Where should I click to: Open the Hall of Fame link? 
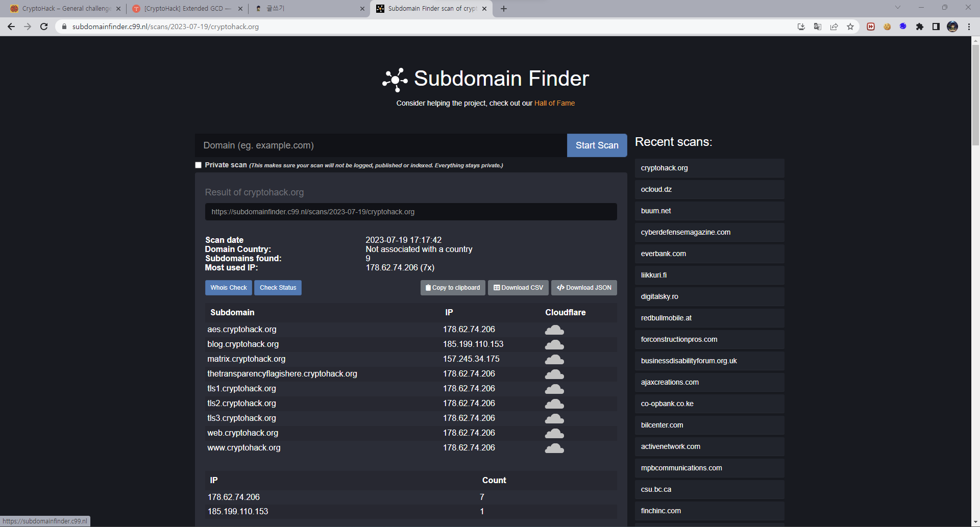pyautogui.click(x=554, y=103)
